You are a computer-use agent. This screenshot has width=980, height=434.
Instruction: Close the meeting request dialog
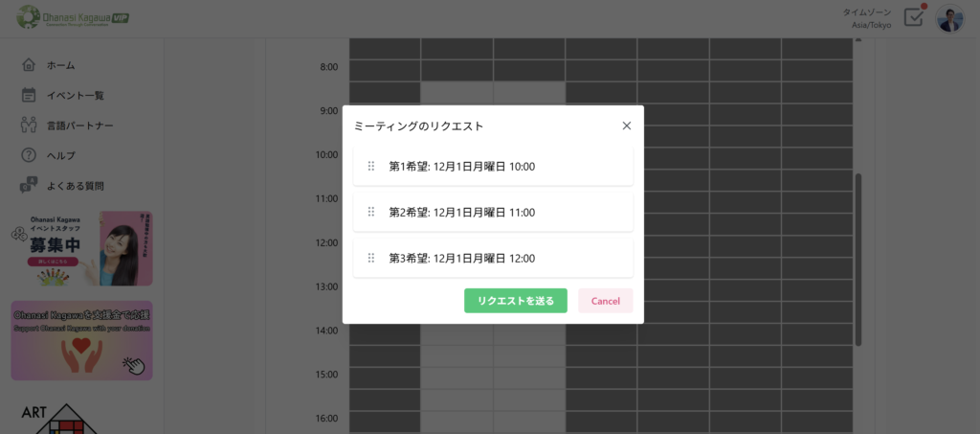627,126
